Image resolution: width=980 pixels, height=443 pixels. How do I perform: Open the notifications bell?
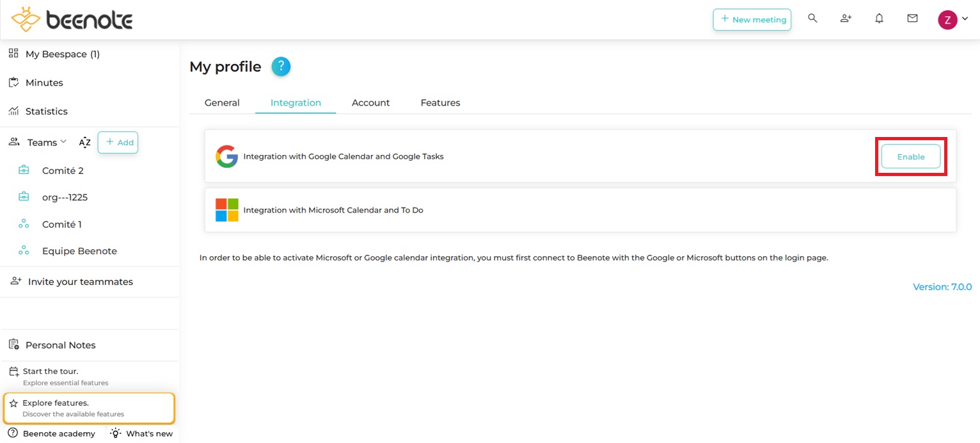[x=879, y=19]
